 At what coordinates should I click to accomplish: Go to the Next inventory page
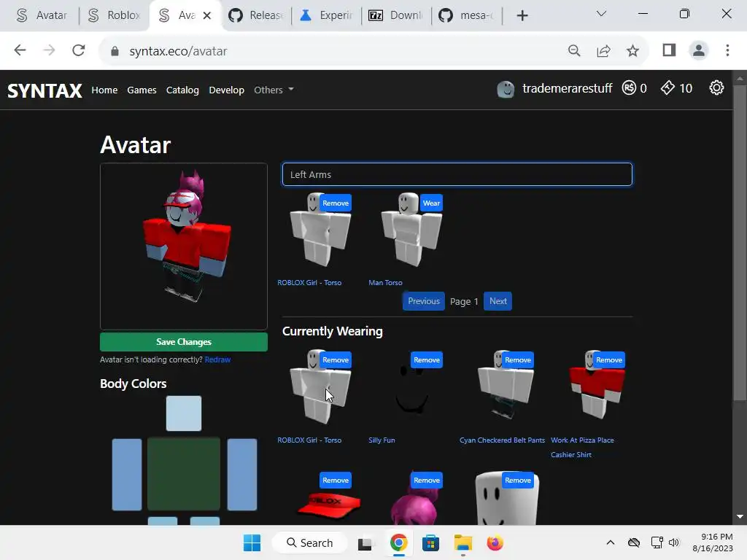(x=498, y=301)
